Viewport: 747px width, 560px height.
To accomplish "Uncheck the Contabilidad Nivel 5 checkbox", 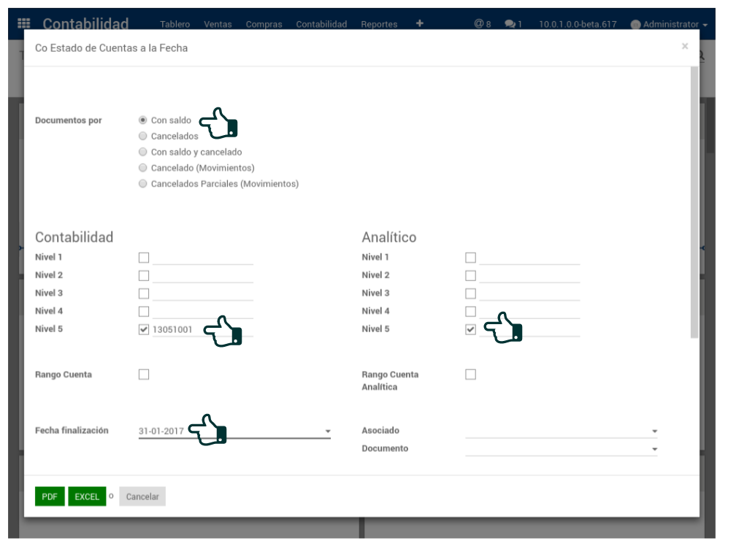I will 144,330.
